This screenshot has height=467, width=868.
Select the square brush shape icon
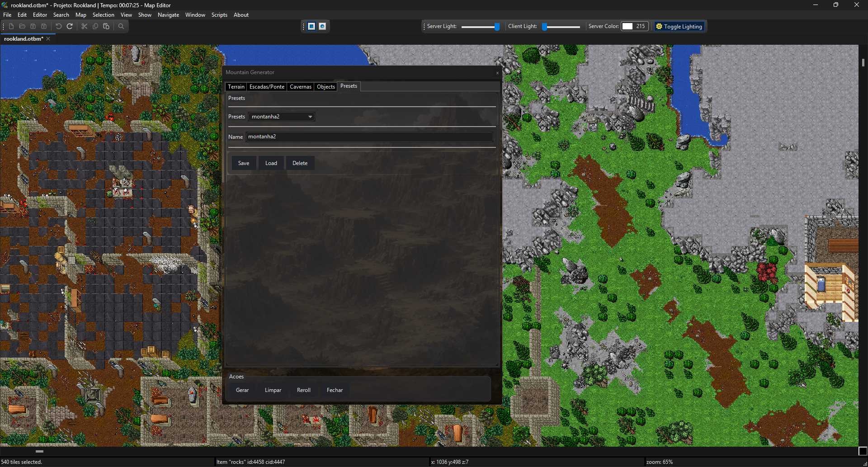(311, 26)
